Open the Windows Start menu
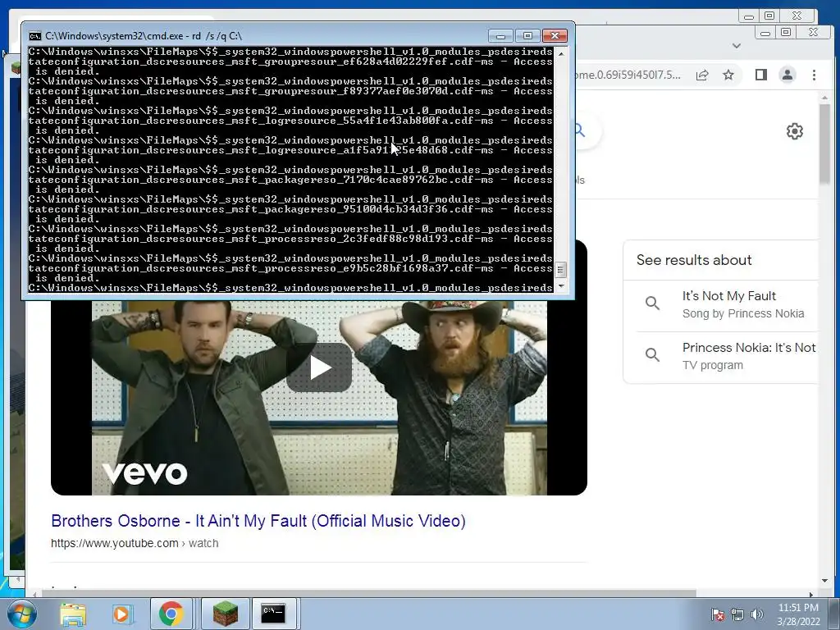The width and height of the screenshot is (840, 630). tap(21, 614)
